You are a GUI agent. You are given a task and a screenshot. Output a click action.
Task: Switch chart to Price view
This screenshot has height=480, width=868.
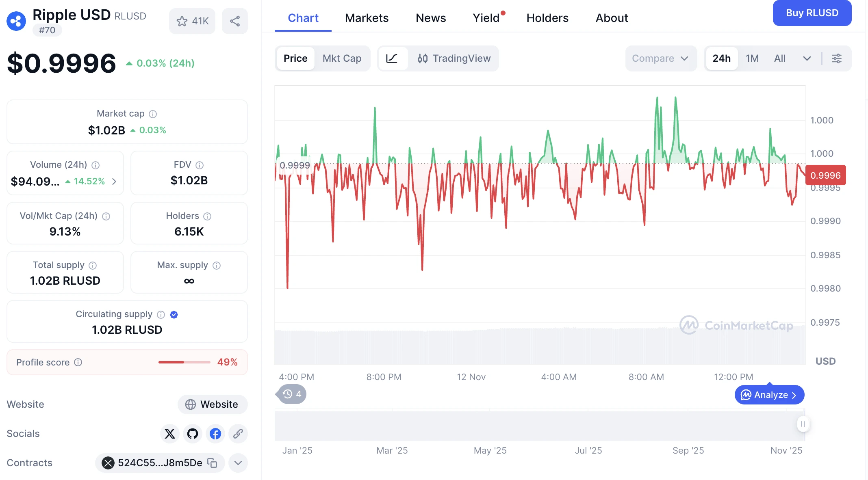point(295,58)
